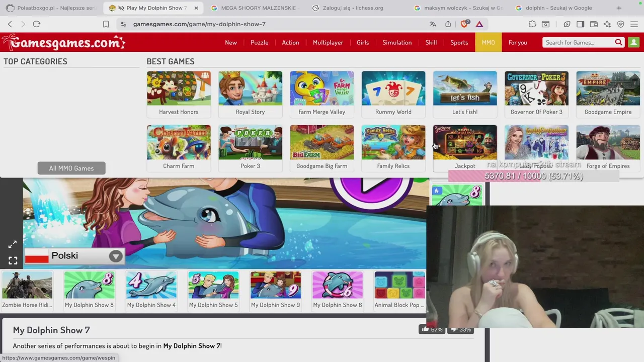Open the Simulation category menu
Viewport: 644px width, 362px height.
(x=397, y=42)
